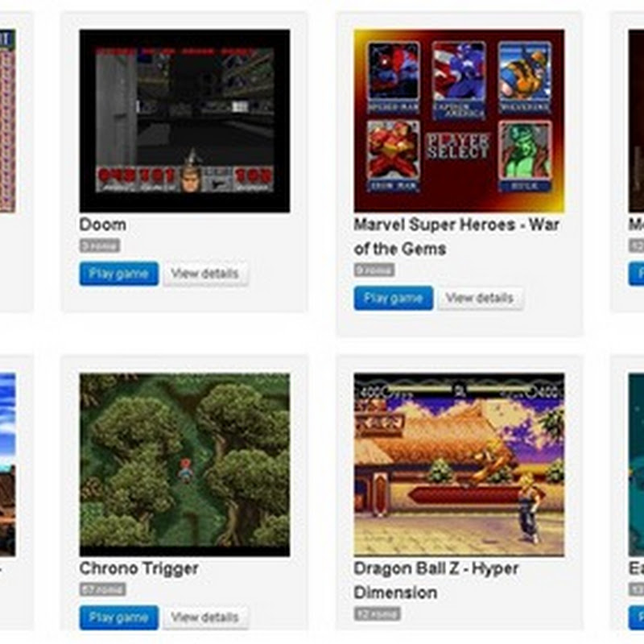This screenshot has height=644, width=644.
Task: Open the Doom game screenshot thumbnail
Action: [184, 121]
